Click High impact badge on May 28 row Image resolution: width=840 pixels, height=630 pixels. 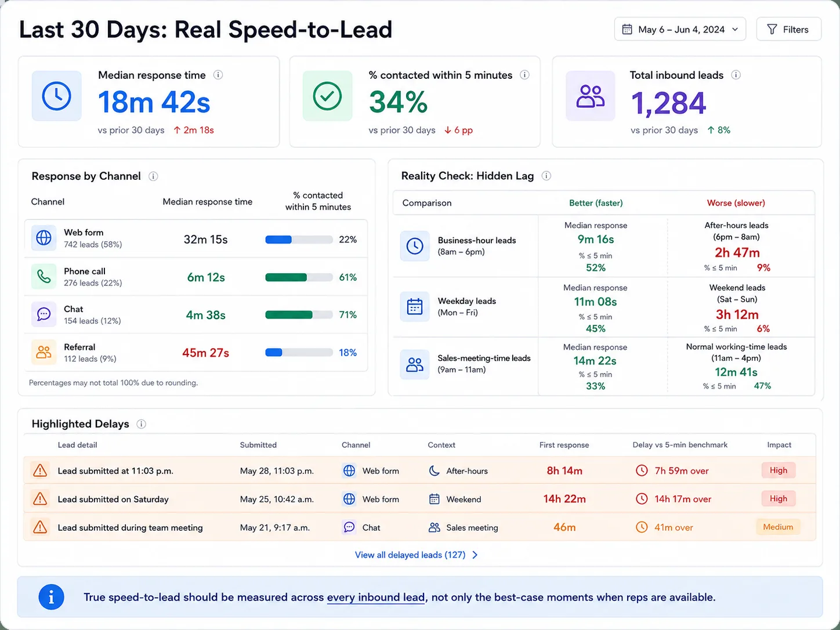pos(779,470)
